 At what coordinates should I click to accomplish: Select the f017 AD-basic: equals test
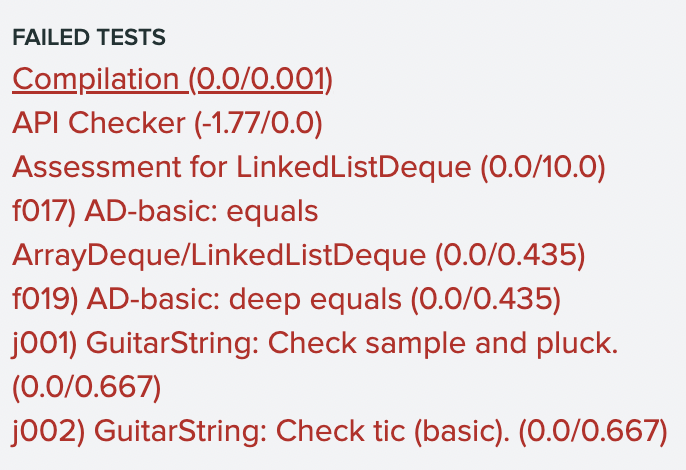tap(165, 212)
